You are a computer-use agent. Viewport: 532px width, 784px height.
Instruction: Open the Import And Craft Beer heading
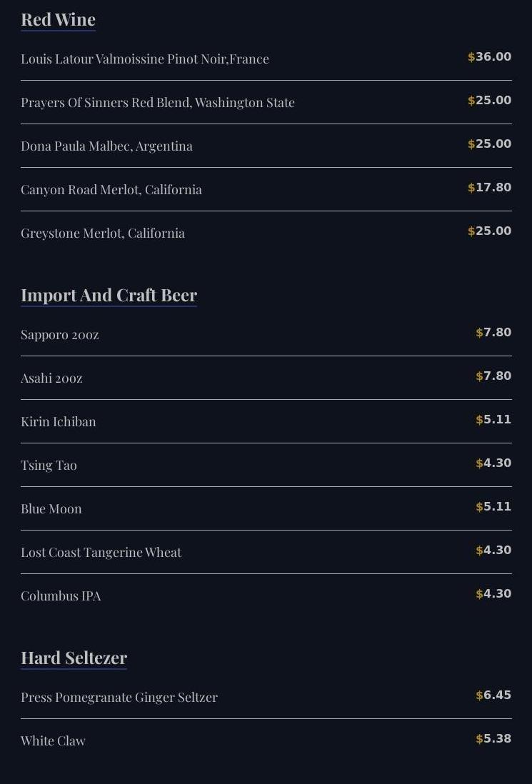[109, 296]
